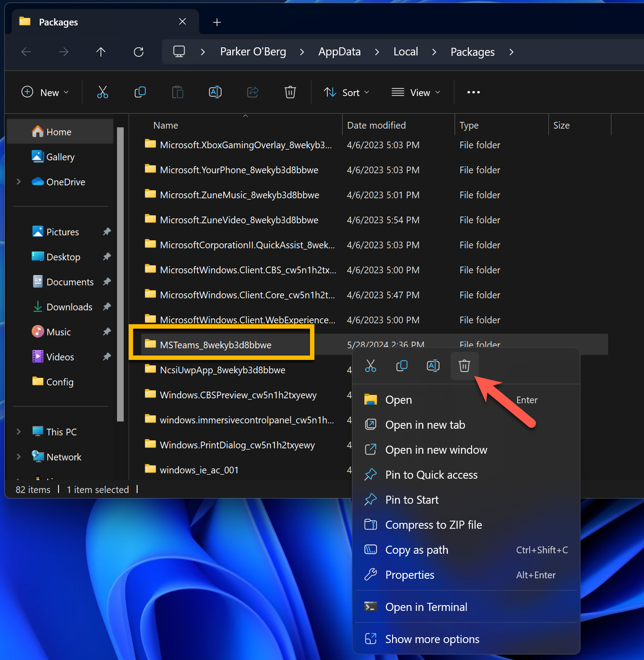The image size is (644, 660).
Task: Click the AppData breadcrumb
Action: click(x=339, y=52)
